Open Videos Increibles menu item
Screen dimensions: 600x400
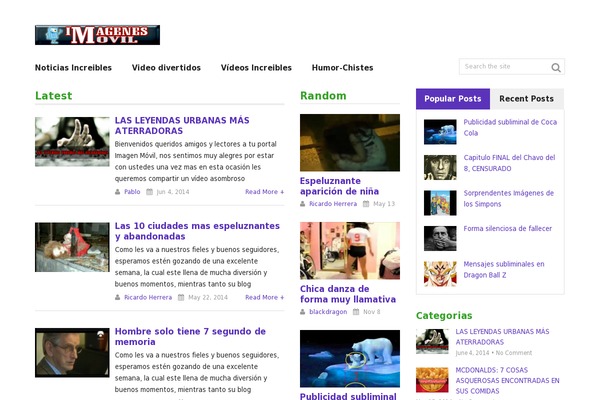tap(256, 68)
